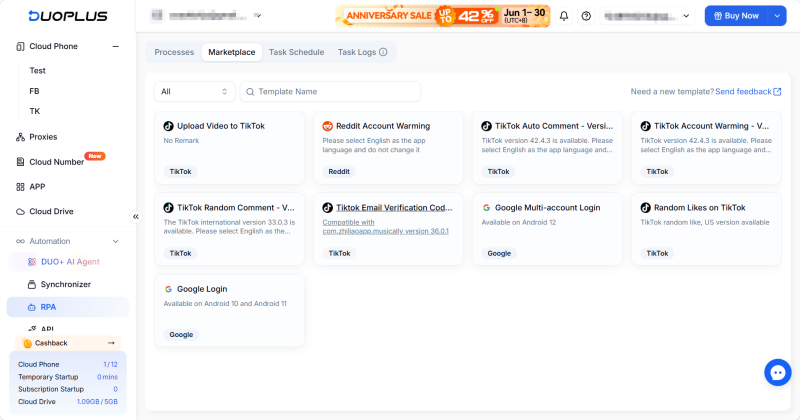Click the TikTok icon on Random Likes card
Screen dimensions: 800x420
point(645,208)
